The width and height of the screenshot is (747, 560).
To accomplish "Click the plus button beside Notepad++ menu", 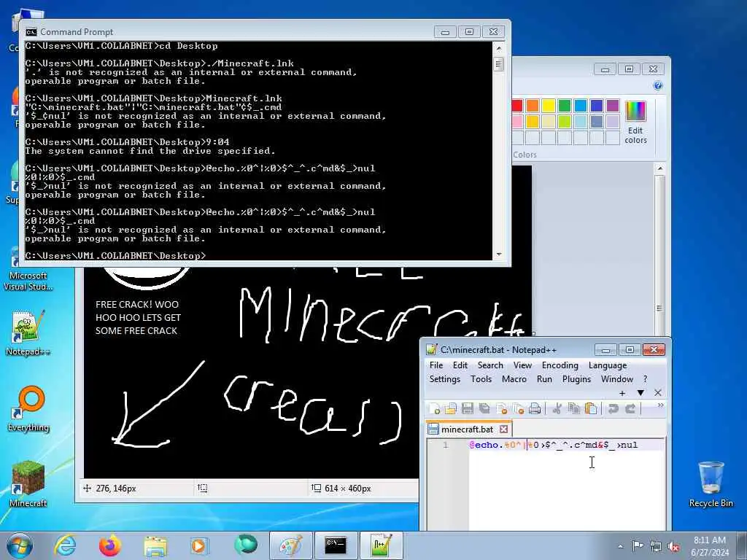I will (x=622, y=393).
